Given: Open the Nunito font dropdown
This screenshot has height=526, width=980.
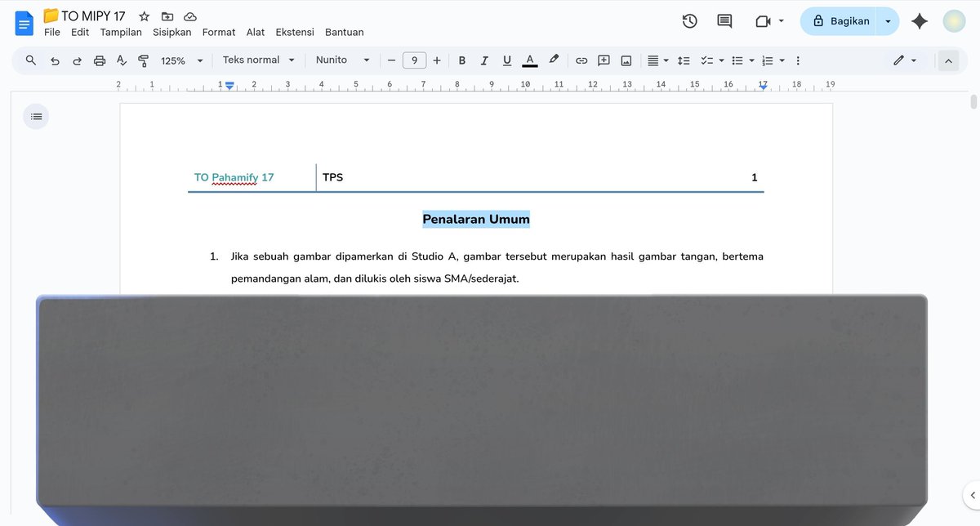Looking at the screenshot, I should 343,60.
